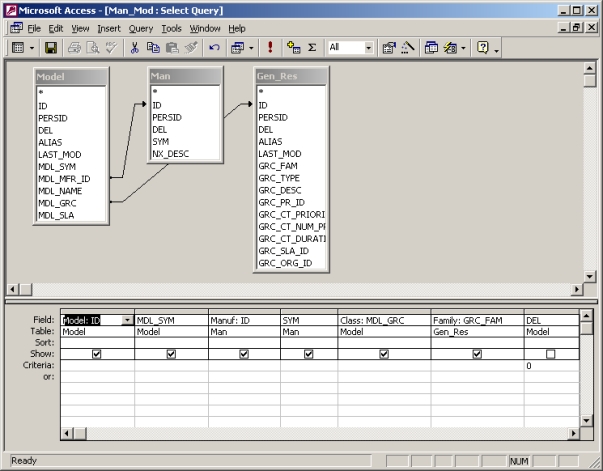603x471 pixels.
Task: Uncheck Show for SYM column
Action: tap(309, 354)
